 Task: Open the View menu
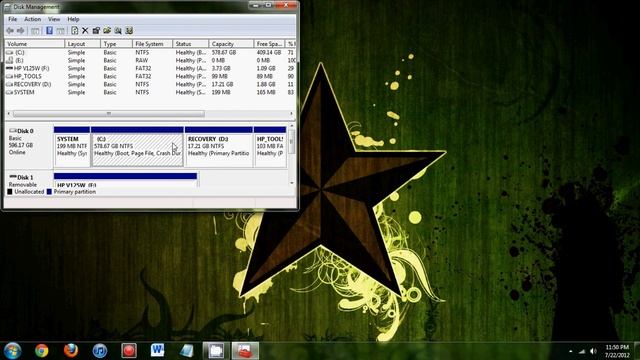click(54, 19)
